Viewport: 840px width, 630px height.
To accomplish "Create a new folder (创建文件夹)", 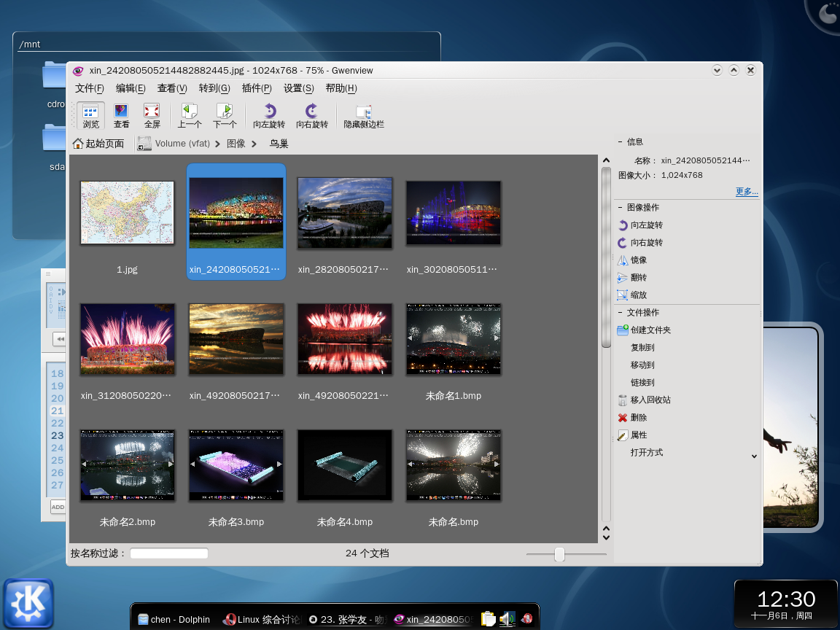I will pos(644,330).
